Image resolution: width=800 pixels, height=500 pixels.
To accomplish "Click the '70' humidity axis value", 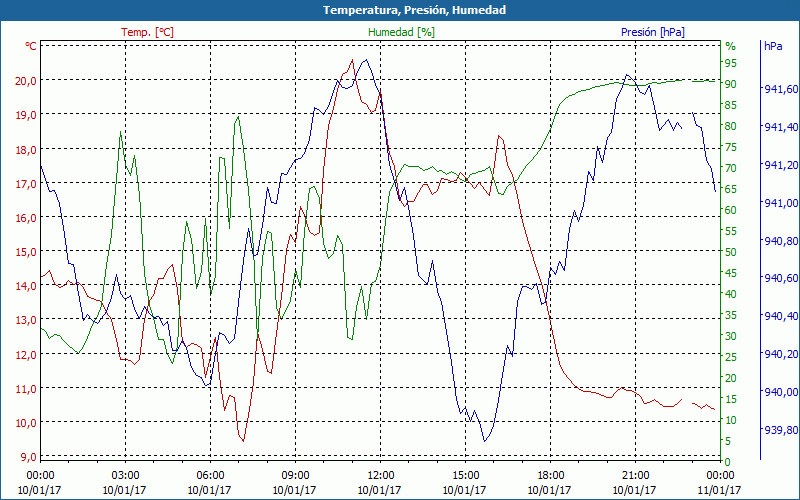I will [731, 168].
